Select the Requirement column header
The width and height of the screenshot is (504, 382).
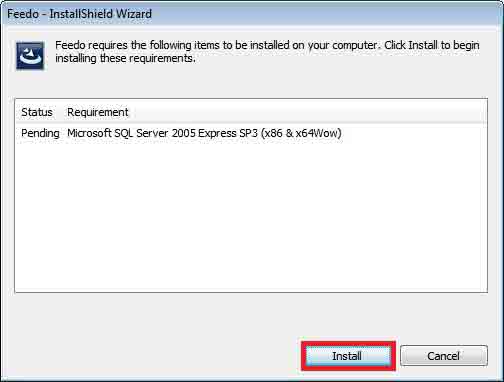tap(98, 112)
